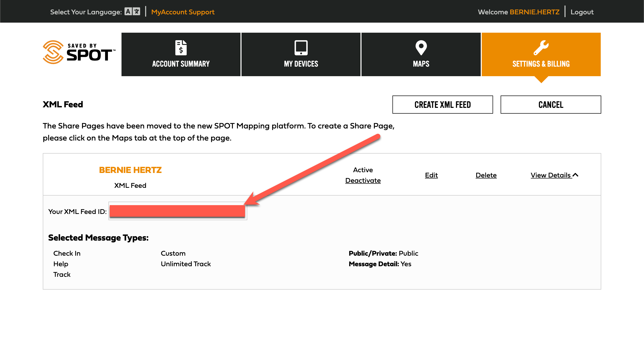Click the Track message type

point(62,275)
